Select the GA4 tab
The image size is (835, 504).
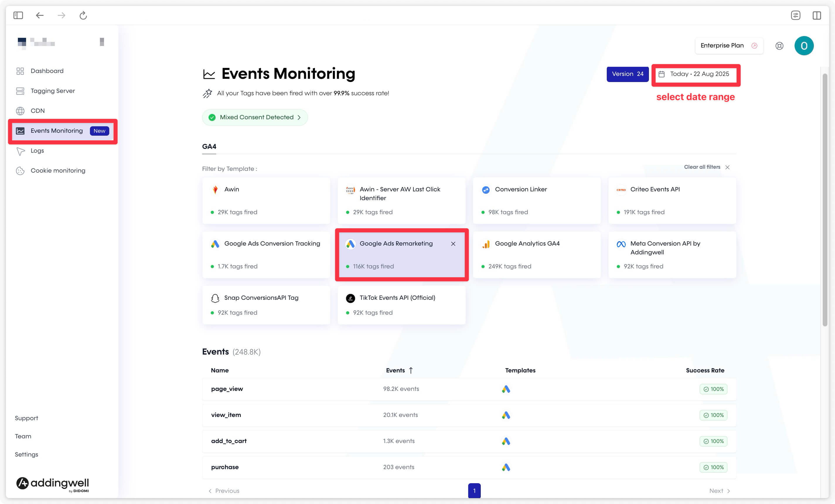(209, 147)
